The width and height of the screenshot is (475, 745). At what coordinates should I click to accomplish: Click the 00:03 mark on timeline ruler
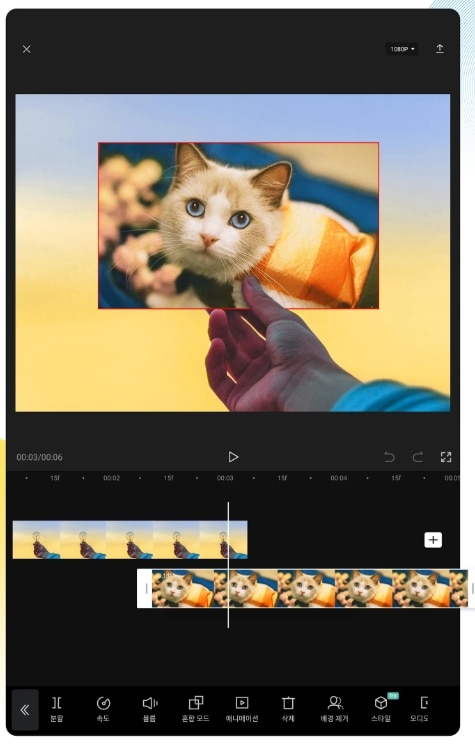coord(225,478)
